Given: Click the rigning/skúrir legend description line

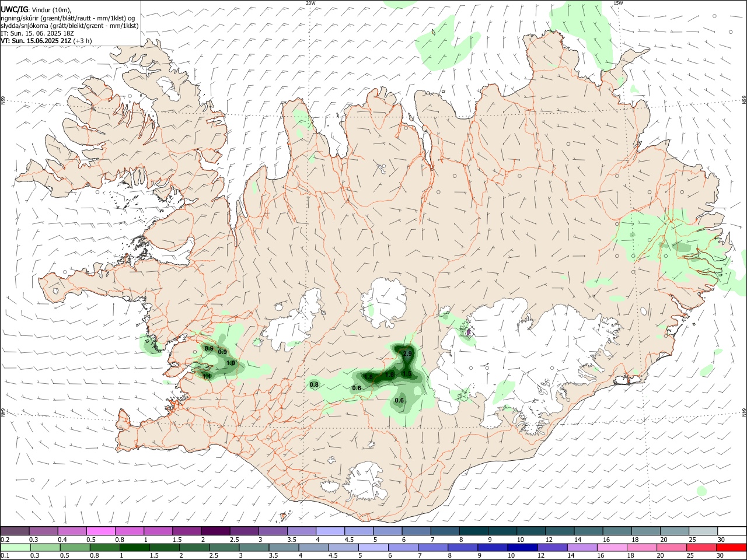Looking at the screenshot, I should click(x=68, y=17).
